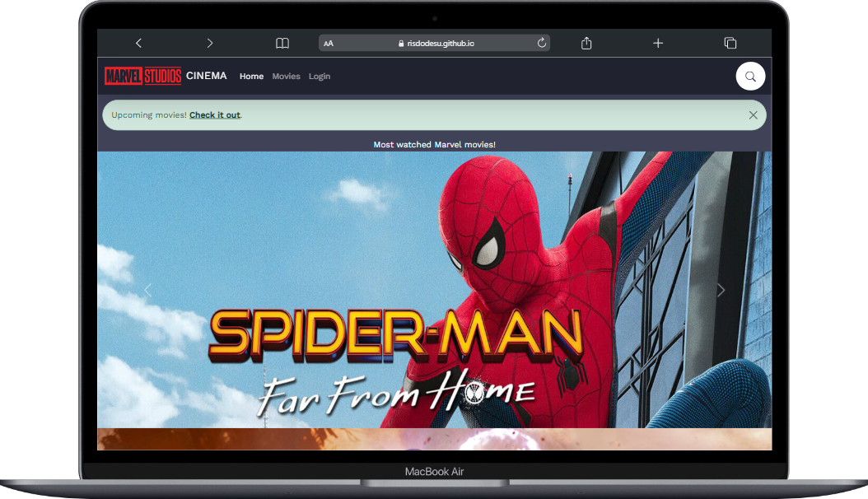Open the Movies page
This screenshot has width=868, height=499.
point(286,76)
